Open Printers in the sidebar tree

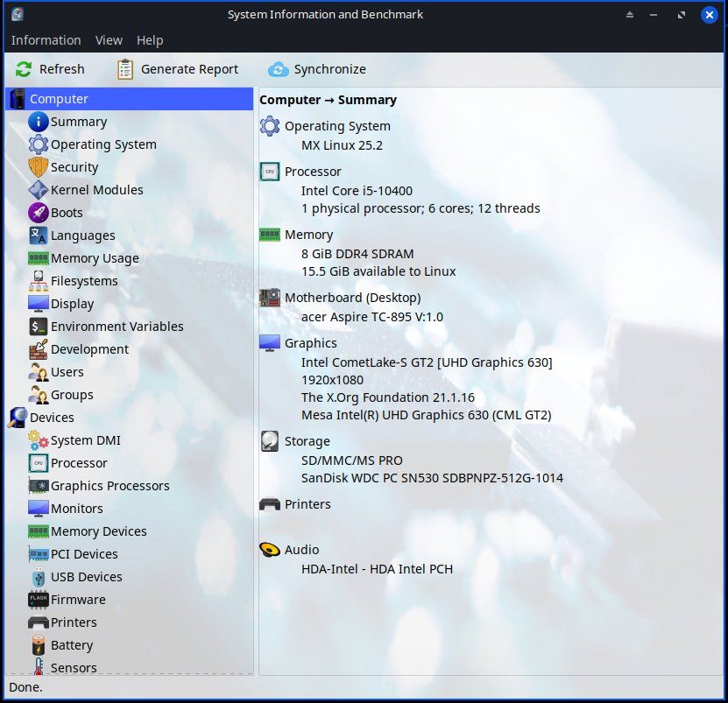click(x=63, y=622)
